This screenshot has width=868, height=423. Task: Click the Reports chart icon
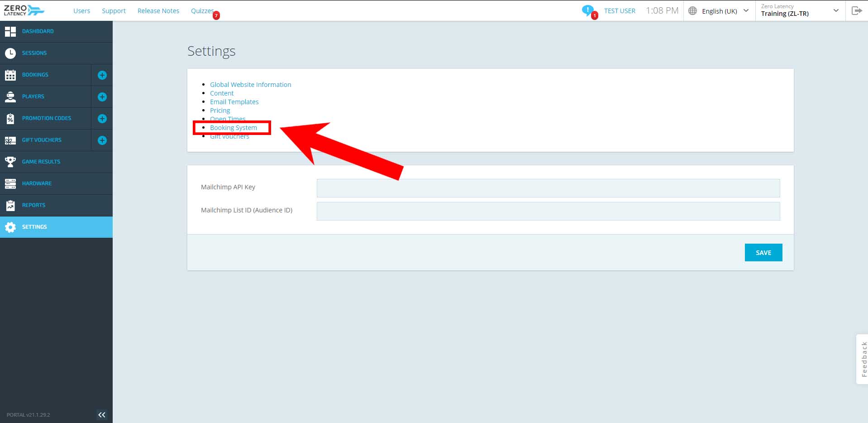click(10, 205)
